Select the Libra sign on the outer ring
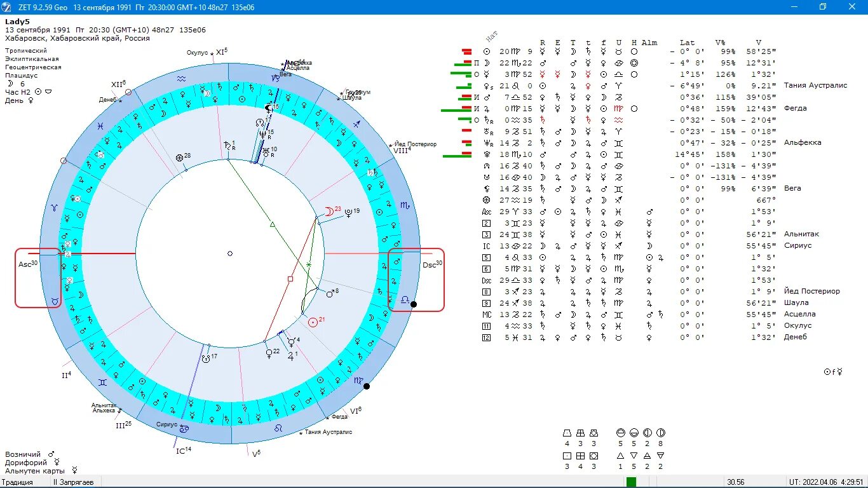868x488 pixels. (405, 299)
